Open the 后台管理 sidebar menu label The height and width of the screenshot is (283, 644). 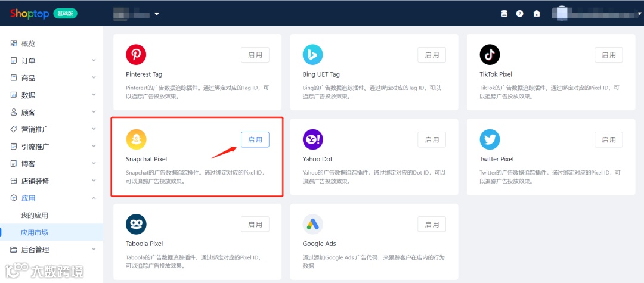pos(35,250)
